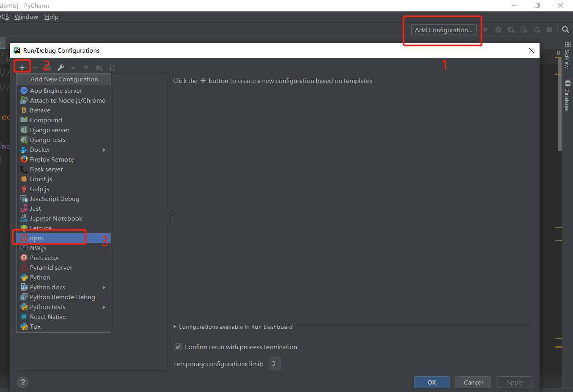Open Search Everywhere magnifier icon
The image size is (573, 392).
566,29
